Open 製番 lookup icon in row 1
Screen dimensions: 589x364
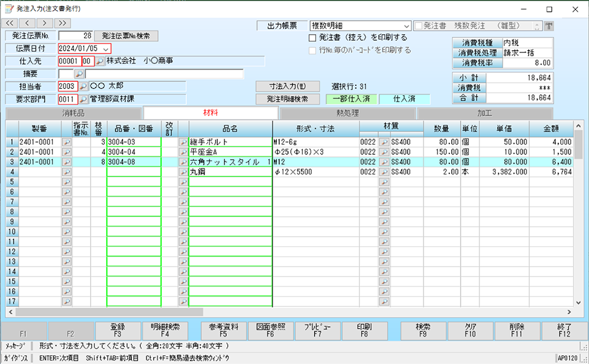tap(67, 142)
